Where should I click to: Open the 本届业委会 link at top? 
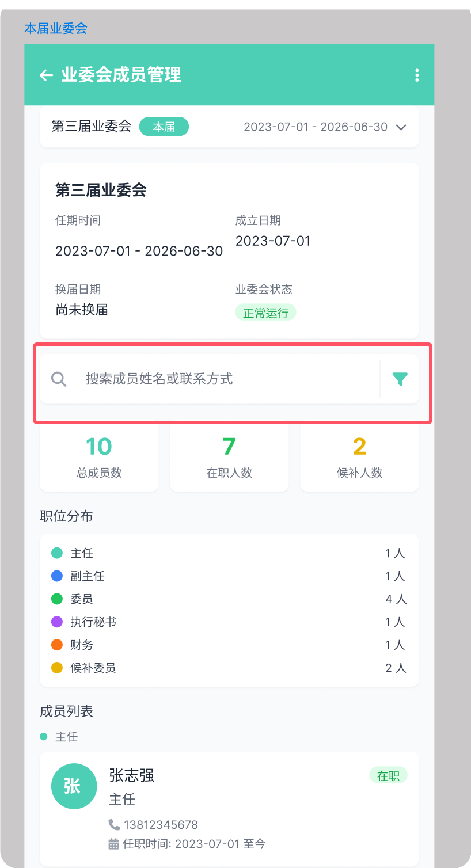56,28
